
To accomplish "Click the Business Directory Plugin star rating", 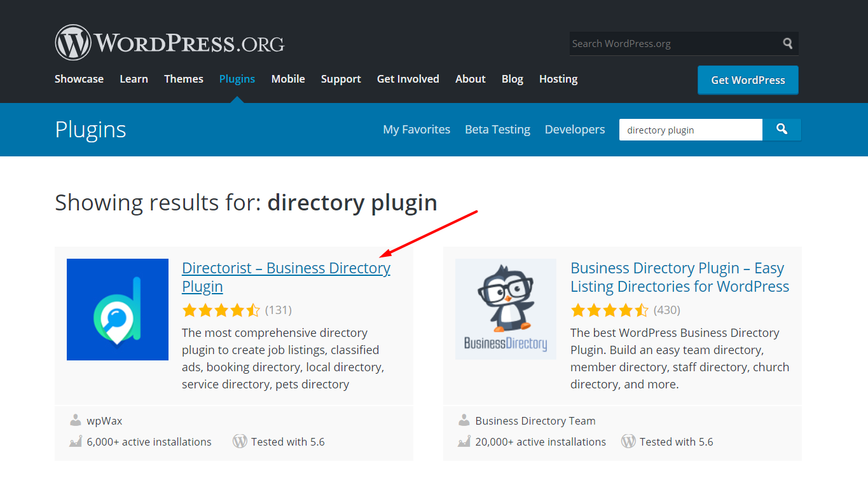I will pos(609,310).
